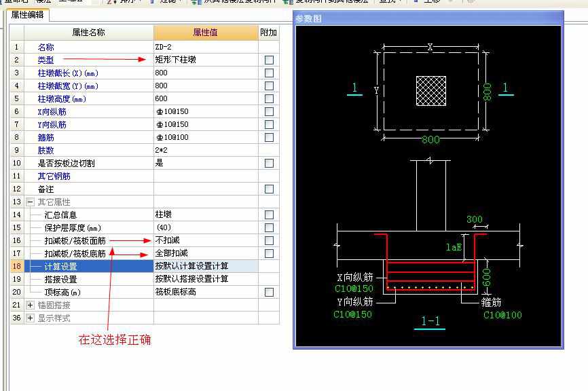Click the green 600 height dimension in 参数图

486,277
